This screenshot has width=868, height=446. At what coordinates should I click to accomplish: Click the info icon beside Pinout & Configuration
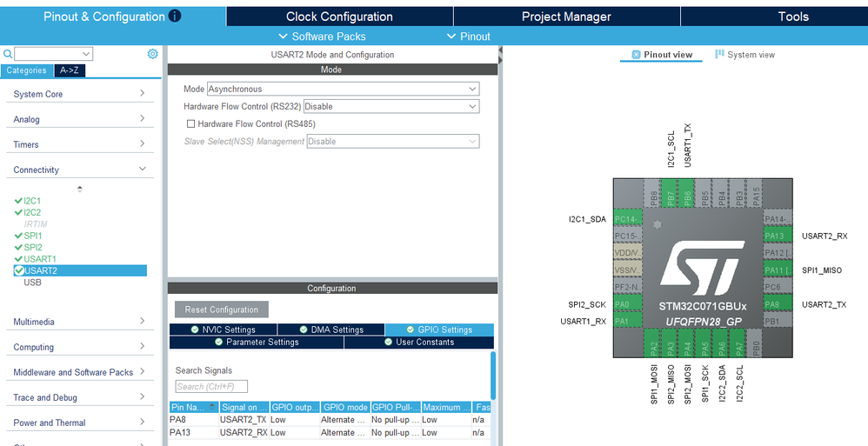pyautogui.click(x=175, y=16)
